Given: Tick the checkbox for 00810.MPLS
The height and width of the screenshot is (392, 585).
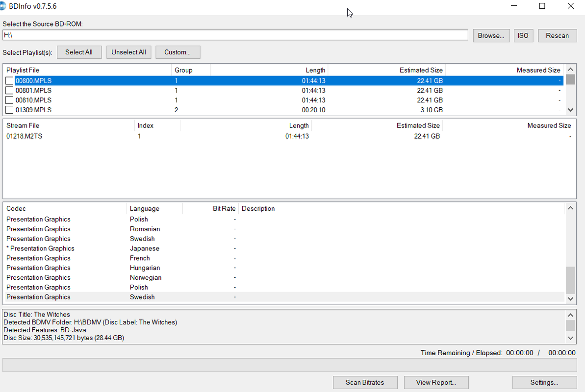Looking at the screenshot, I should coord(9,100).
